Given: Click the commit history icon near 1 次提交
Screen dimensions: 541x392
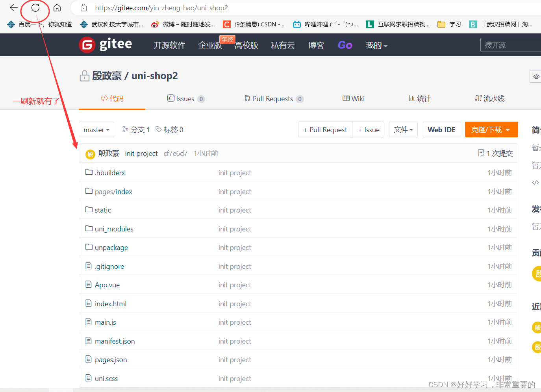Looking at the screenshot, I should pos(481,153).
